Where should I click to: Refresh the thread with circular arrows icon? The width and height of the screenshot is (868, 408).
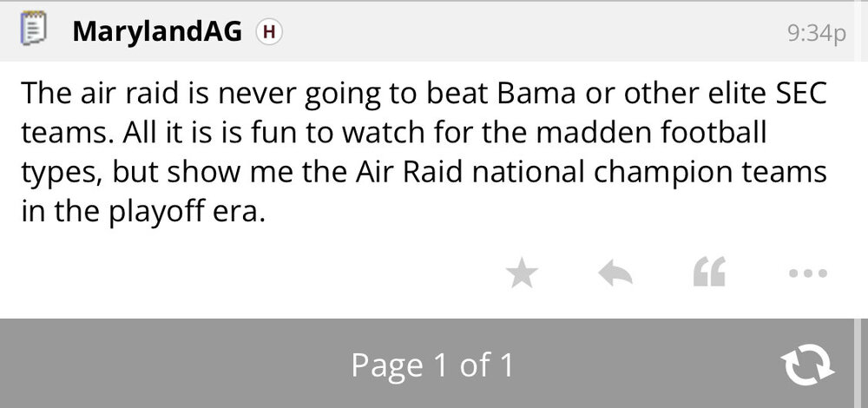[x=808, y=364]
